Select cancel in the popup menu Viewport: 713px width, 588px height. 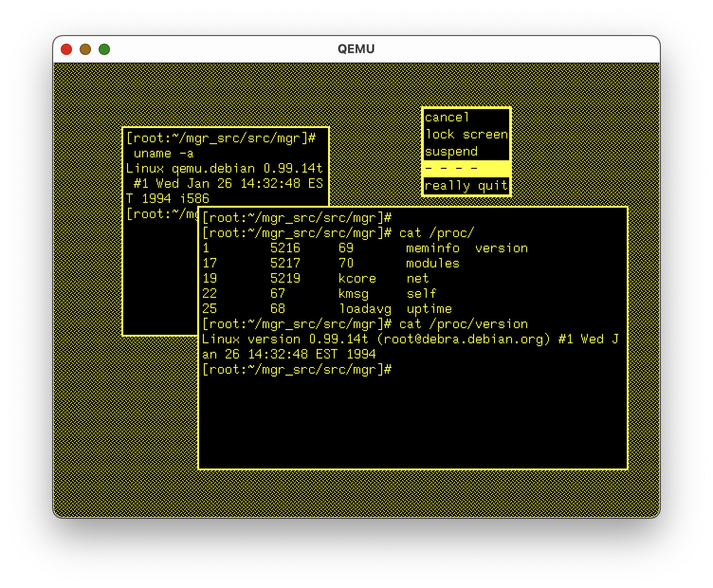(447, 117)
